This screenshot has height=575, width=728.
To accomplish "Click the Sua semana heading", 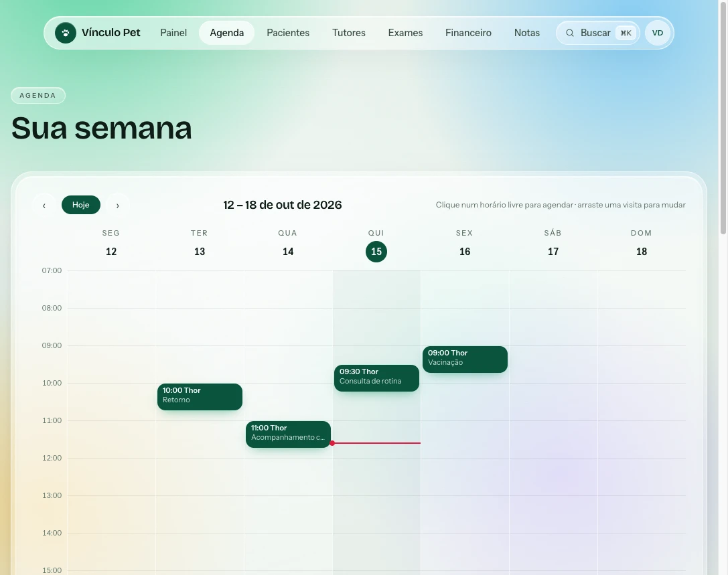I will (101, 128).
